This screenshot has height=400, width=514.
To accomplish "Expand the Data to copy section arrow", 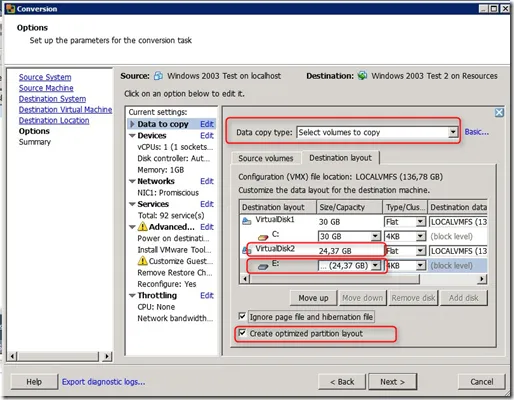I will tap(132, 124).
